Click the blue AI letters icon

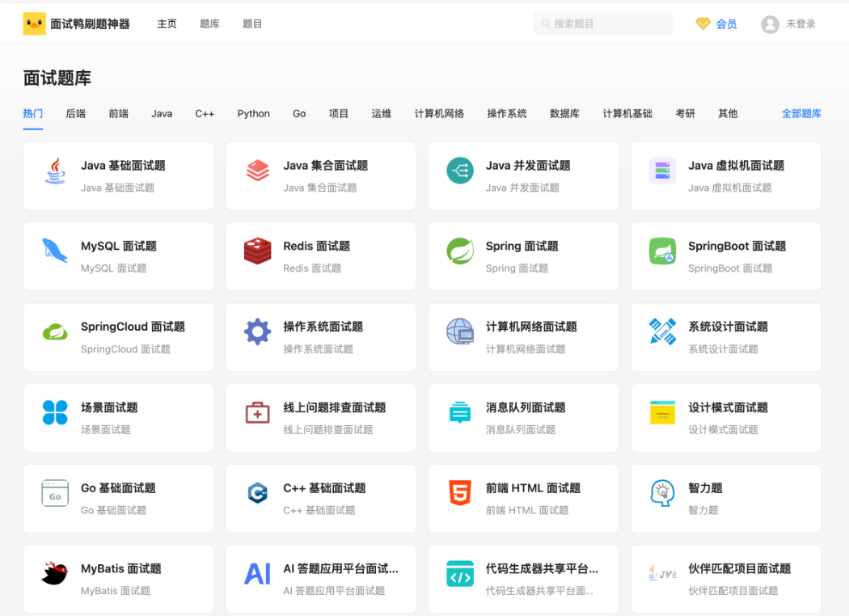coord(258,574)
